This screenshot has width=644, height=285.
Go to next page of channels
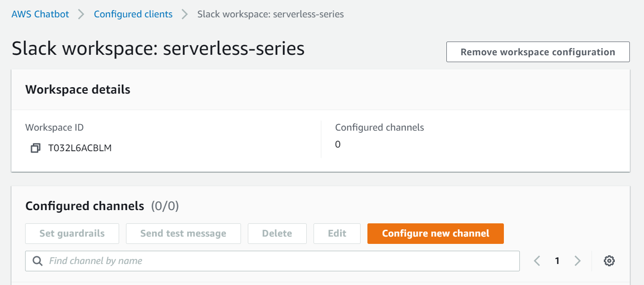tap(577, 261)
